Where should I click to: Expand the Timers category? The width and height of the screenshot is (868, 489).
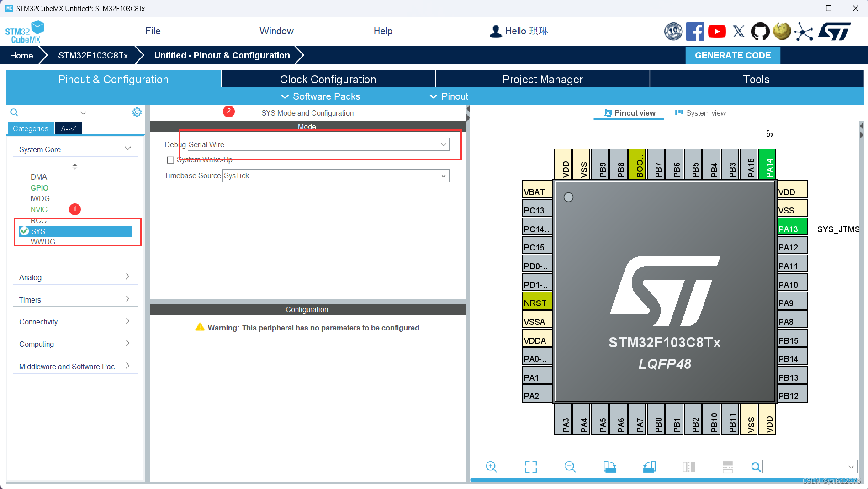click(x=75, y=300)
